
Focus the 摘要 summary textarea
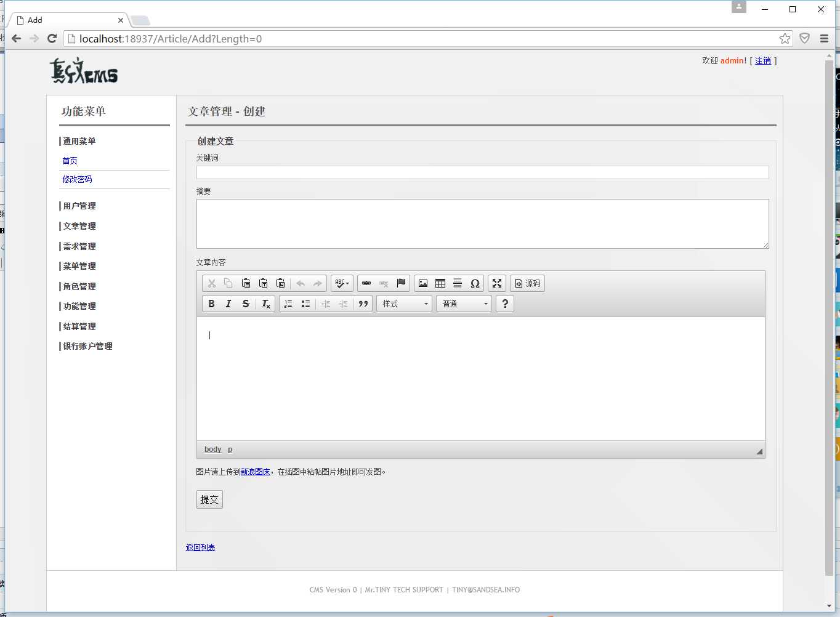pos(483,224)
